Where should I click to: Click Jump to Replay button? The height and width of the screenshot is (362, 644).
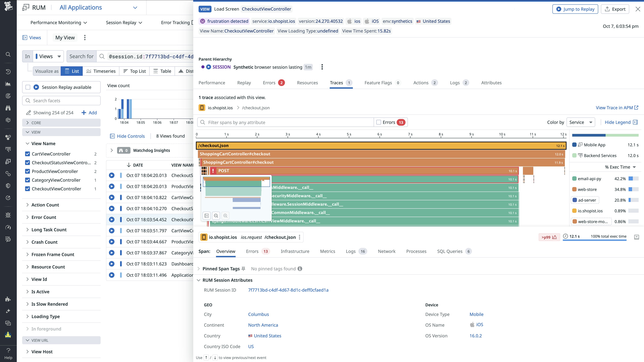click(575, 9)
